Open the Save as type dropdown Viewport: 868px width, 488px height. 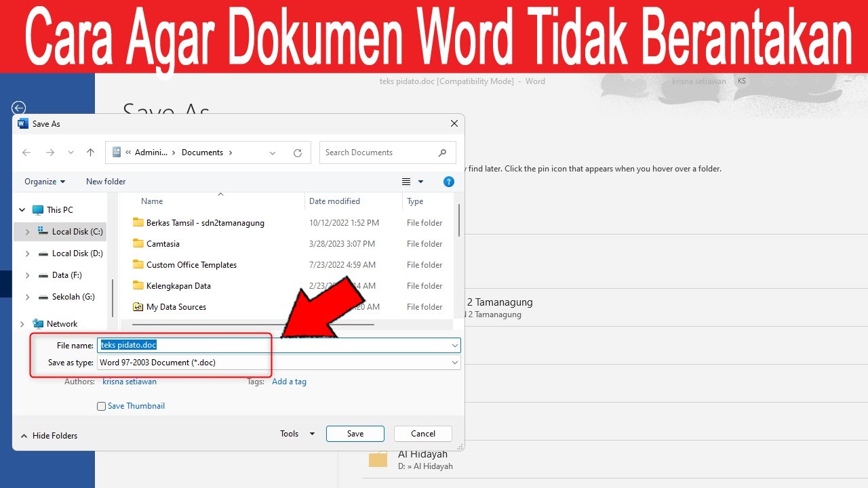(279, 363)
